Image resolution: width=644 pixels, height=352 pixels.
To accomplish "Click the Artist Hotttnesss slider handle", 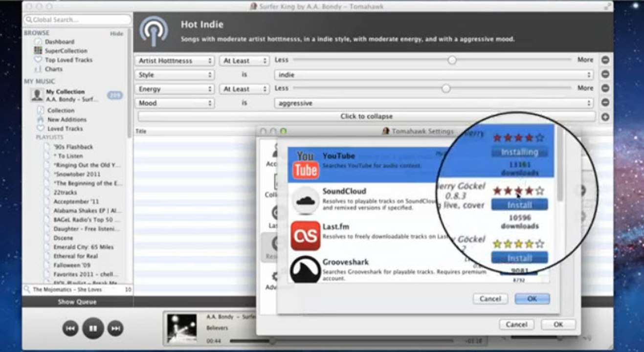I will (452, 60).
